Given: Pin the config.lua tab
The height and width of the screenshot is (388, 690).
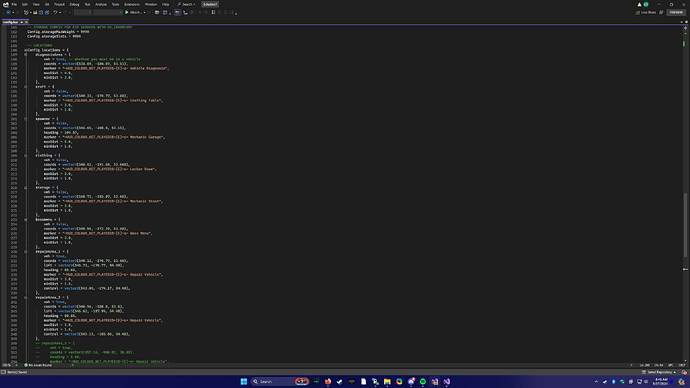Looking at the screenshot, I should pyautogui.click(x=22, y=22).
